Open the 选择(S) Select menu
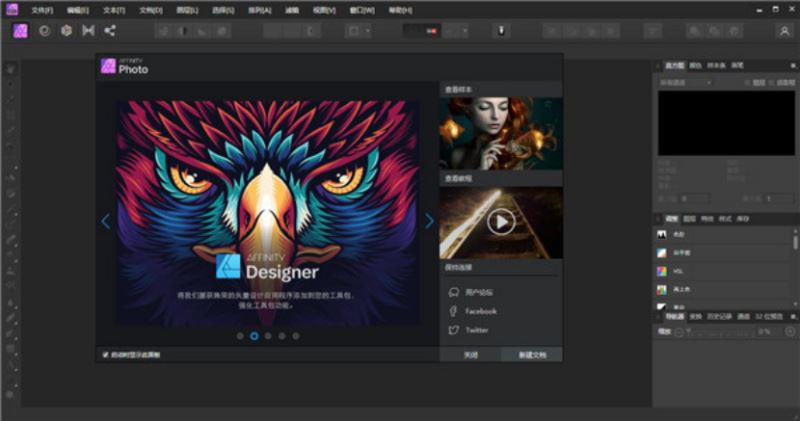The height and width of the screenshot is (421, 800). pyautogui.click(x=223, y=10)
